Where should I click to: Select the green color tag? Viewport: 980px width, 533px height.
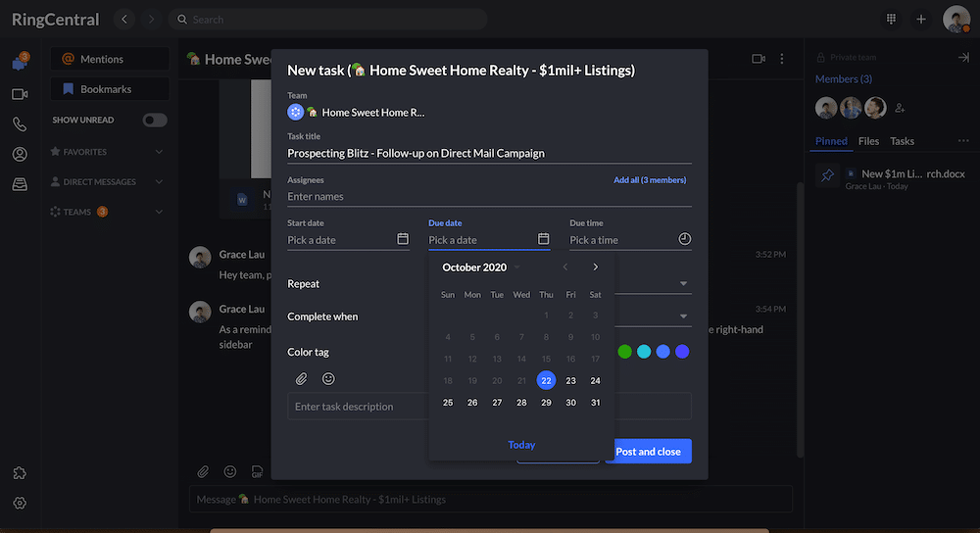point(624,352)
